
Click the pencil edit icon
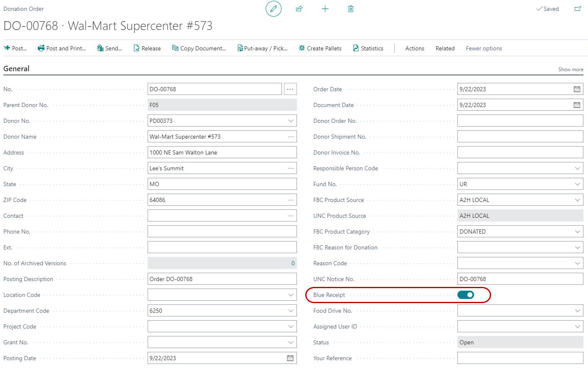pos(273,9)
